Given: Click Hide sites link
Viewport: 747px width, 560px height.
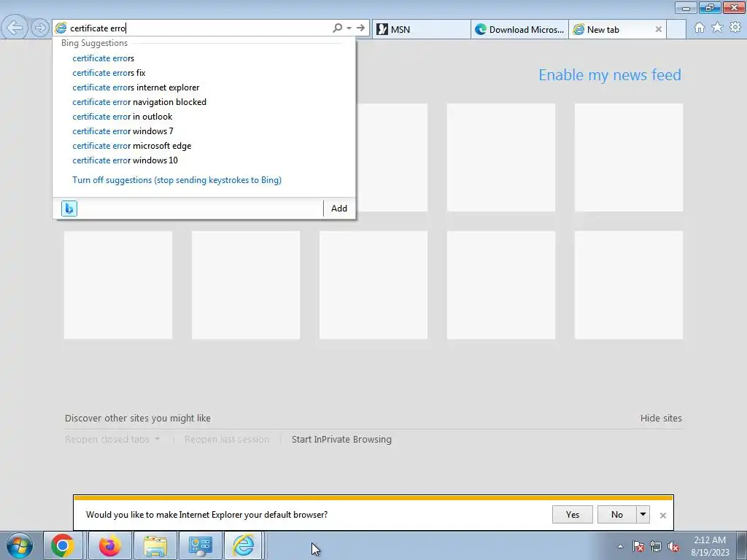Looking at the screenshot, I should [x=661, y=418].
